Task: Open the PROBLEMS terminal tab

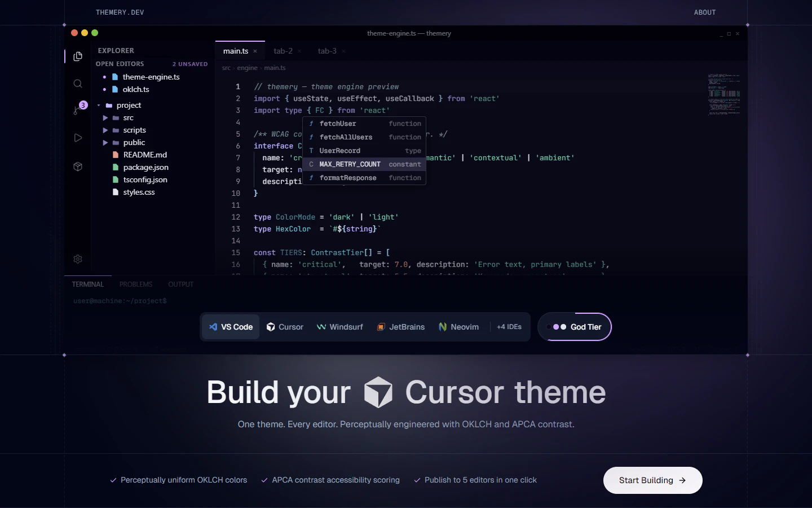Action: 135,284
